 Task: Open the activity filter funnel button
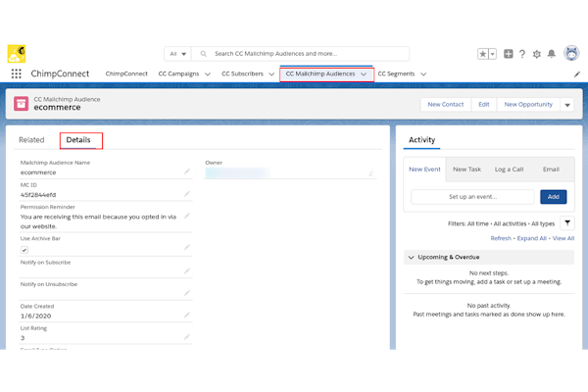(x=567, y=223)
